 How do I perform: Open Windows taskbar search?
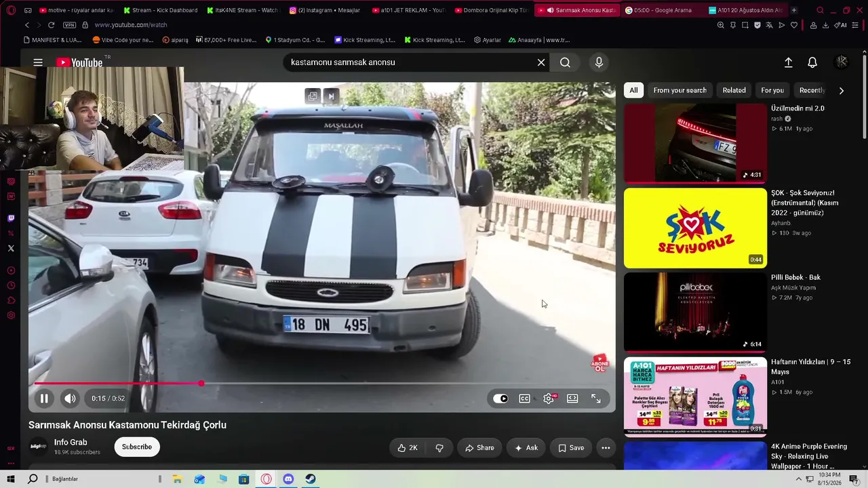point(33,479)
